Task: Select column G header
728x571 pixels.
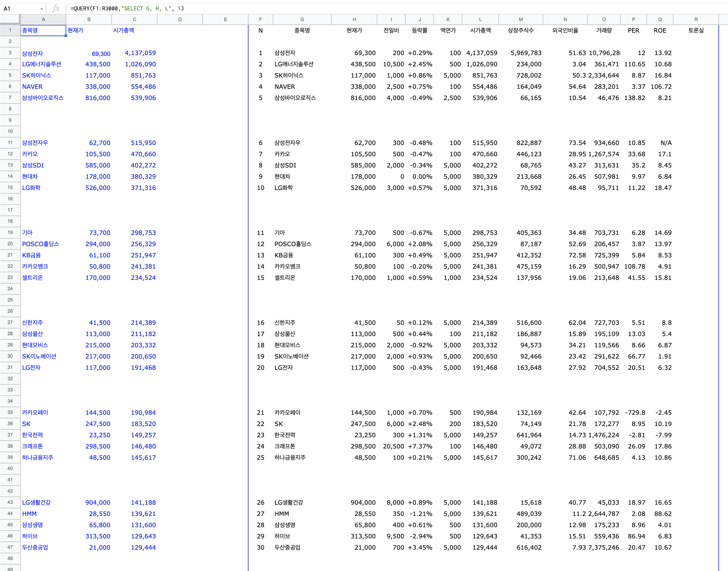Action: pyautogui.click(x=302, y=19)
